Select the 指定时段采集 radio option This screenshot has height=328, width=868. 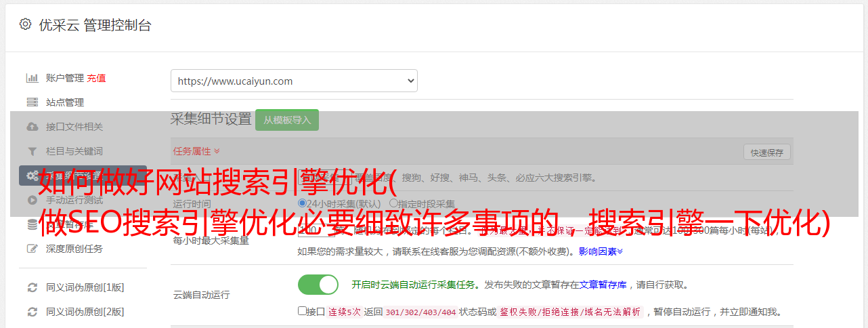coord(393,203)
